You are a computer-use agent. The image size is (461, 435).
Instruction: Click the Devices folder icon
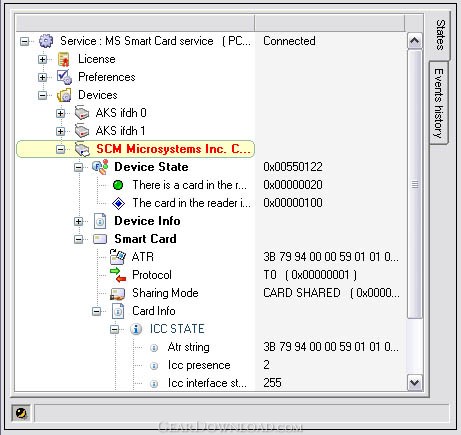64,95
